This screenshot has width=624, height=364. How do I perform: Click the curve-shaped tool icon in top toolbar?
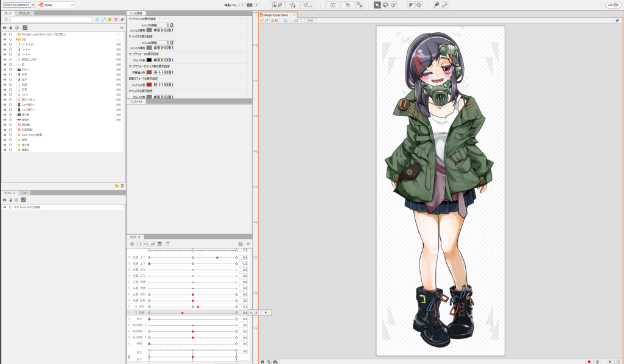click(444, 5)
